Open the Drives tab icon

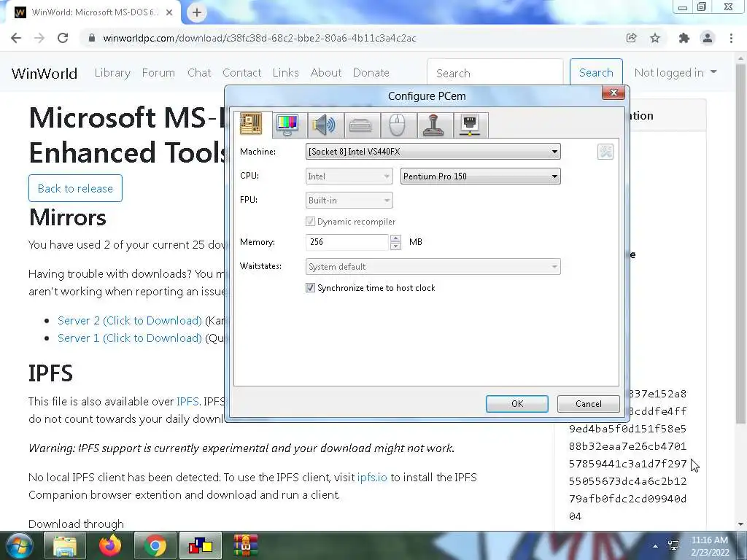point(360,125)
